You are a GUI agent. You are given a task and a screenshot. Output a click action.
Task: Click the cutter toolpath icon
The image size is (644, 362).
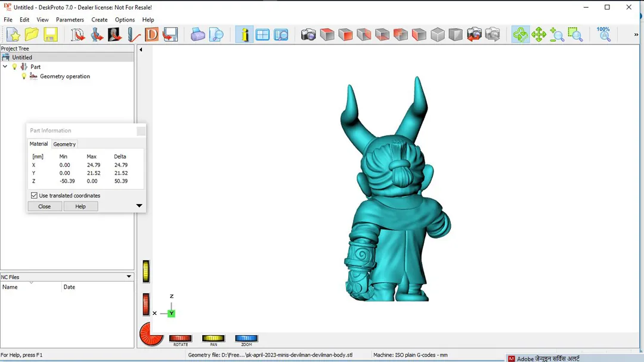[x=133, y=35]
